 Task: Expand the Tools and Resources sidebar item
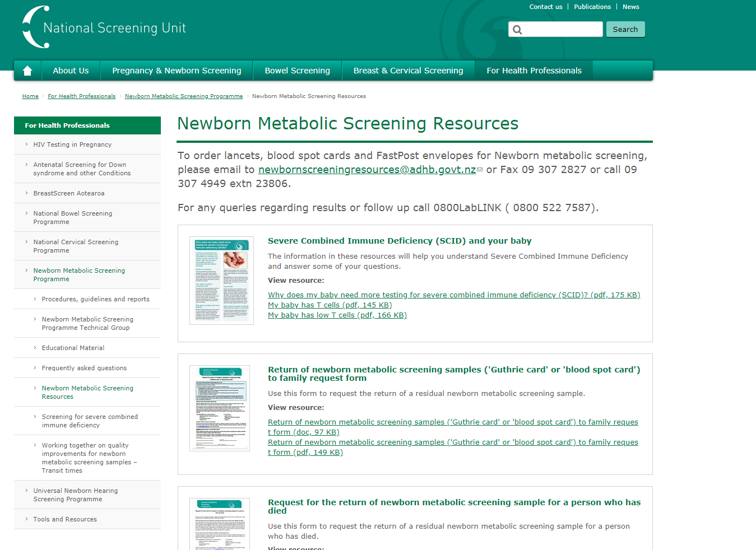[x=65, y=519]
